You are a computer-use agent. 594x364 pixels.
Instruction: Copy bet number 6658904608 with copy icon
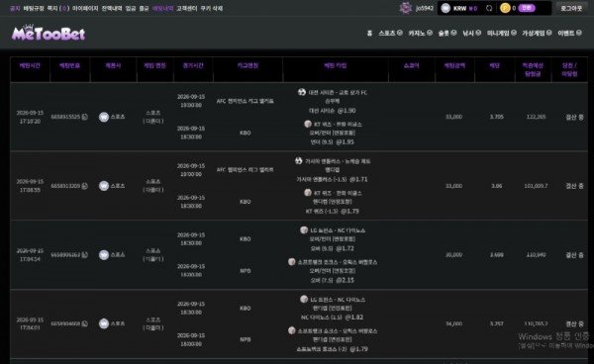pyautogui.click(x=85, y=323)
